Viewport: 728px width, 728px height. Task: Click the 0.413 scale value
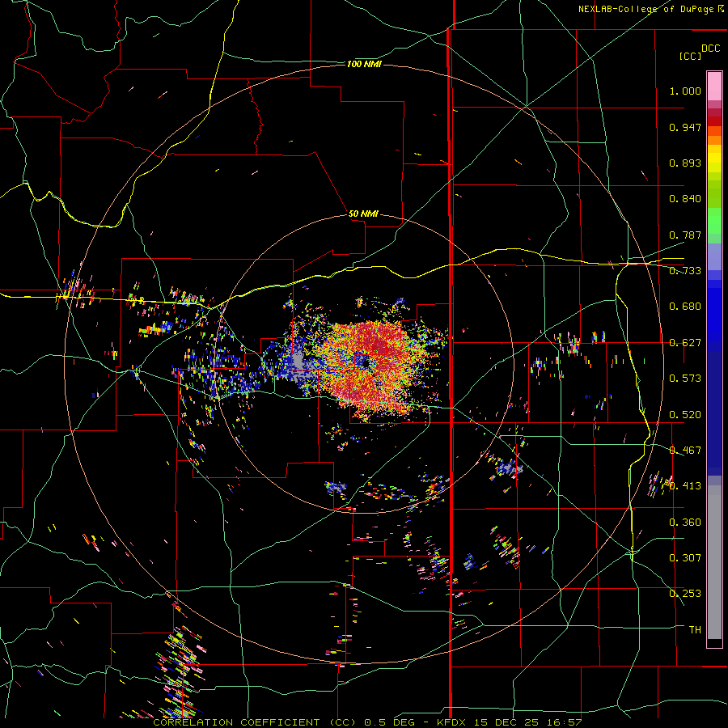[x=685, y=486]
